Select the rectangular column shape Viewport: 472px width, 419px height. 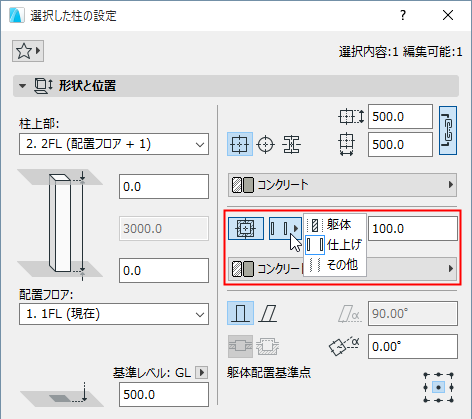[x=240, y=144]
